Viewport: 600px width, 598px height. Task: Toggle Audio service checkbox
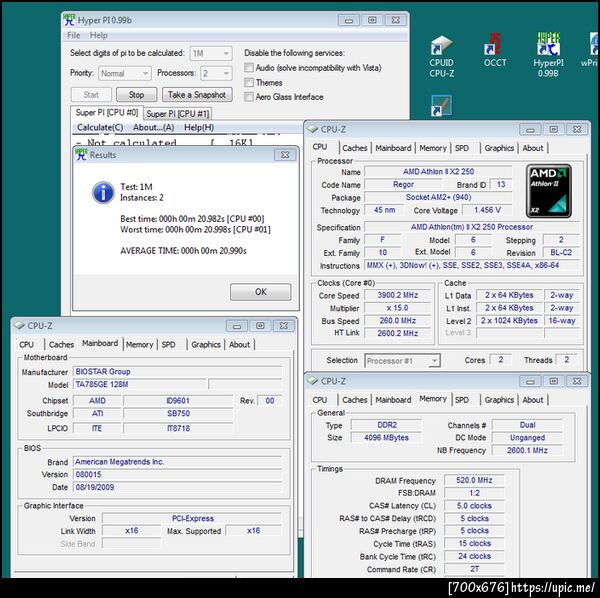(249, 68)
